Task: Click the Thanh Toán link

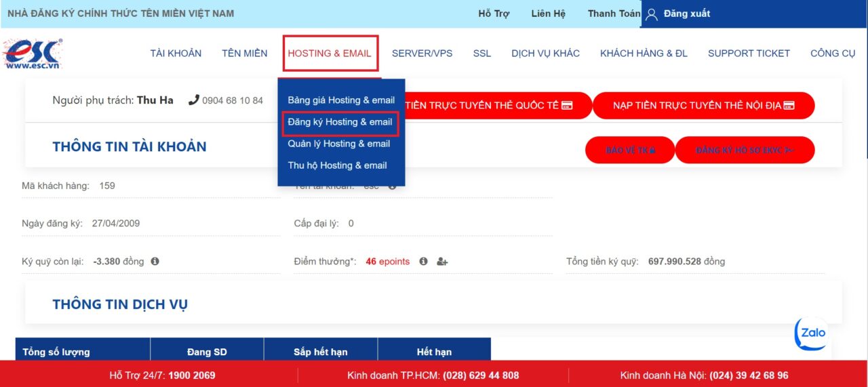Action: (x=614, y=14)
